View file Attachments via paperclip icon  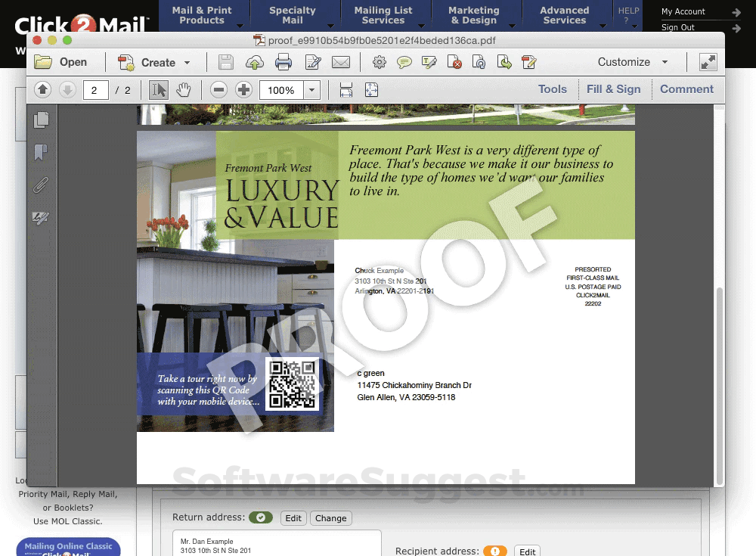click(x=41, y=185)
